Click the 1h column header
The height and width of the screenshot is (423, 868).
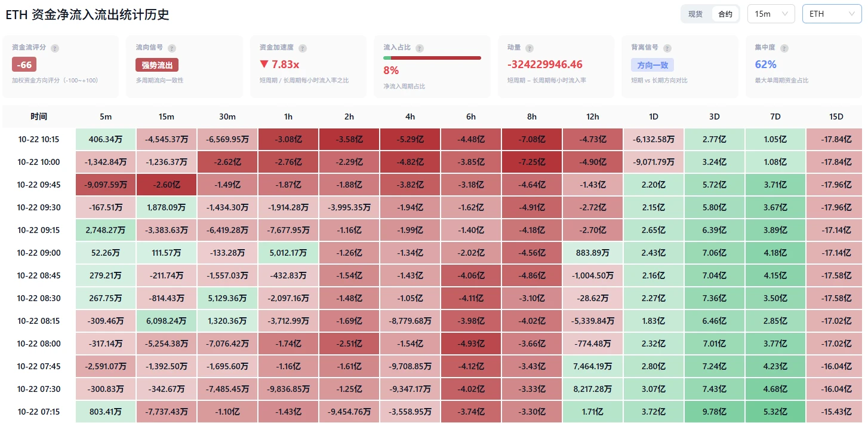[x=288, y=117]
